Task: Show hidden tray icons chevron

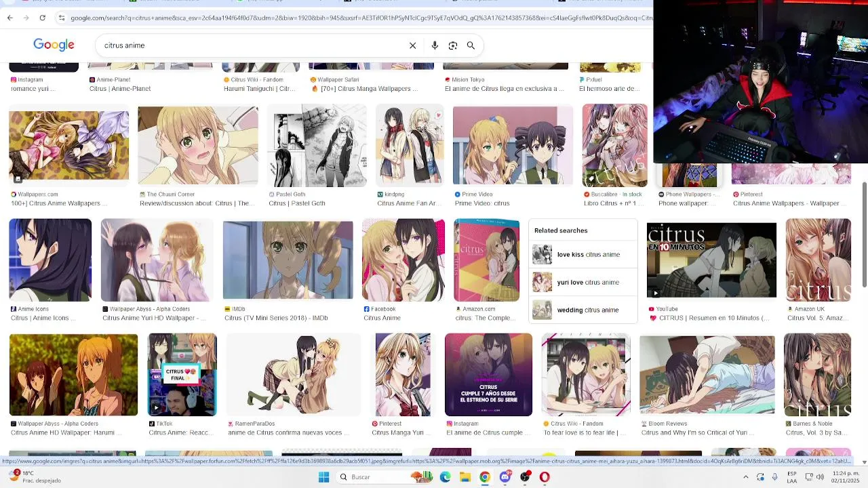Action: [745, 477]
